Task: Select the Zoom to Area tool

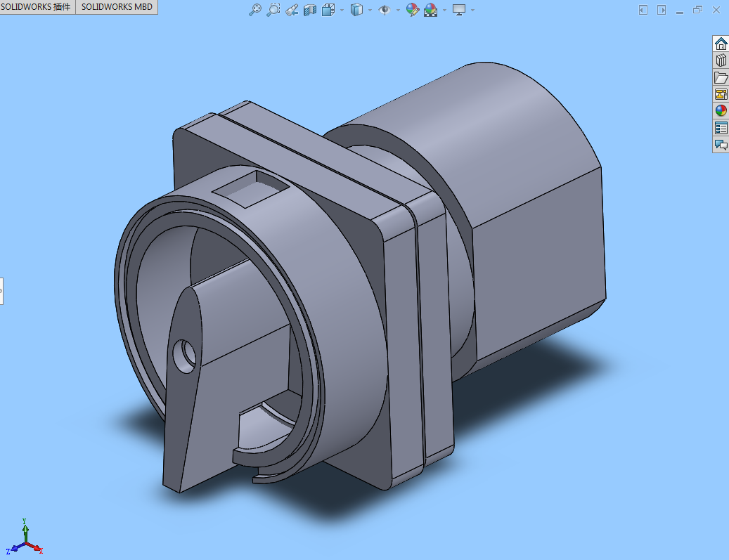Action: [273, 10]
